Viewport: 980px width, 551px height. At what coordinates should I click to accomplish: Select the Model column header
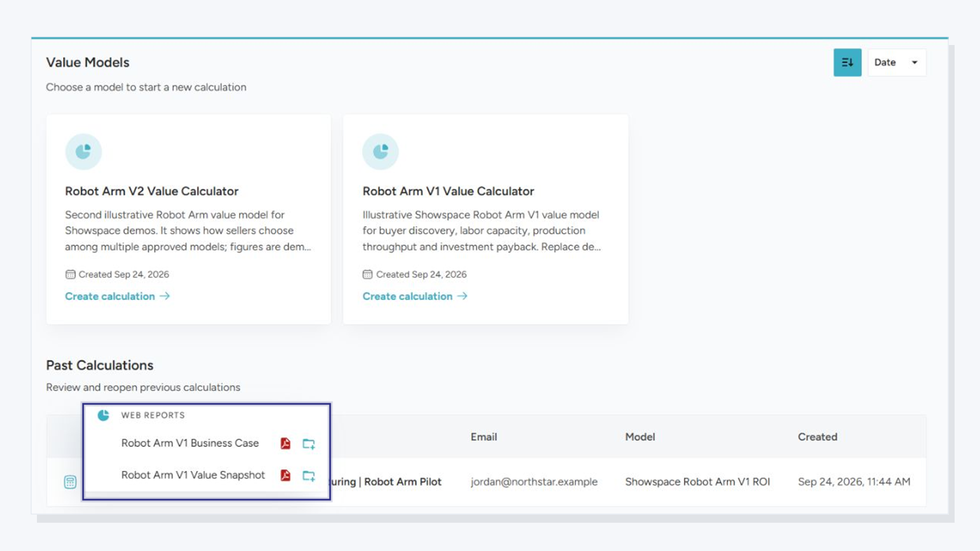pyautogui.click(x=639, y=437)
